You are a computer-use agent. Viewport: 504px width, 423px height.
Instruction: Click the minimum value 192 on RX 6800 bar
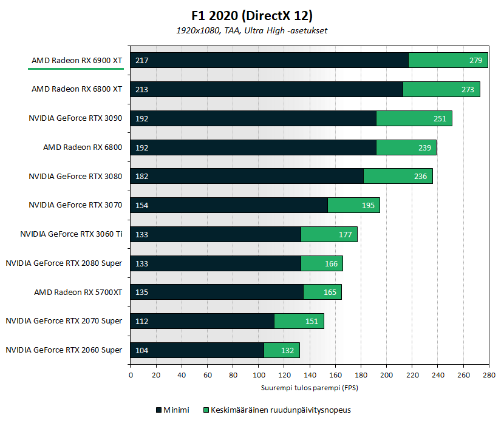click(x=141, y=147)
